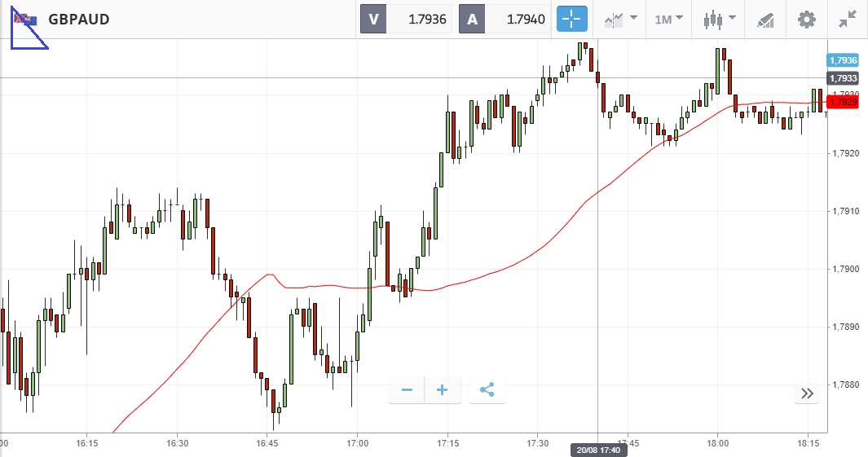
Task: Click the collapse chart arrows icon
Action: tap(848, 19)
